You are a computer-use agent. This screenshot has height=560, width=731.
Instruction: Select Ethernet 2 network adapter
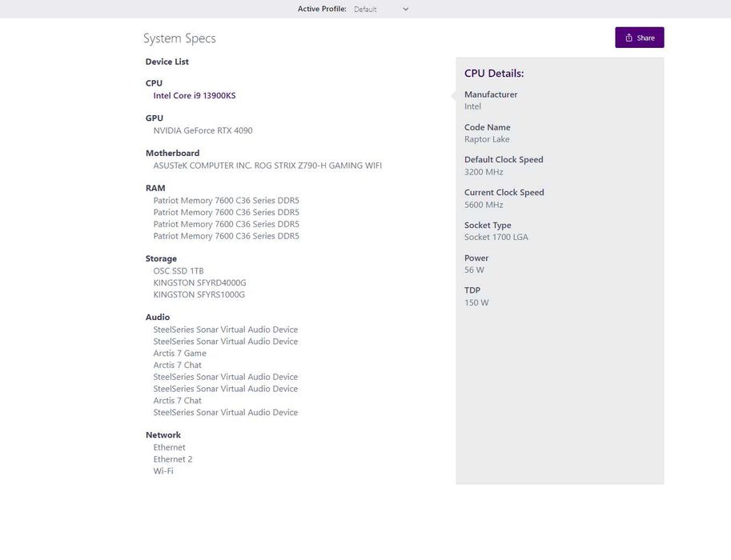pos(172,459)
